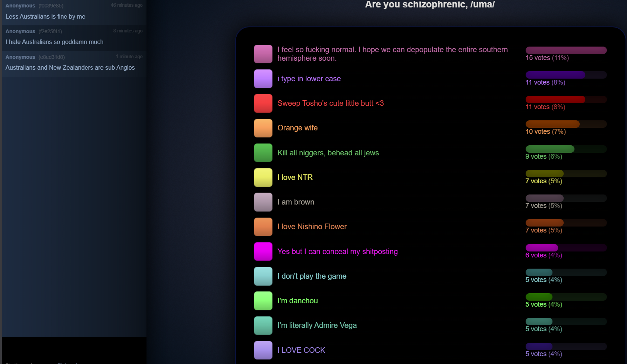Click the "1 minute ago" timestamp
Screen dimensions: 627x364
pos(129,57)
